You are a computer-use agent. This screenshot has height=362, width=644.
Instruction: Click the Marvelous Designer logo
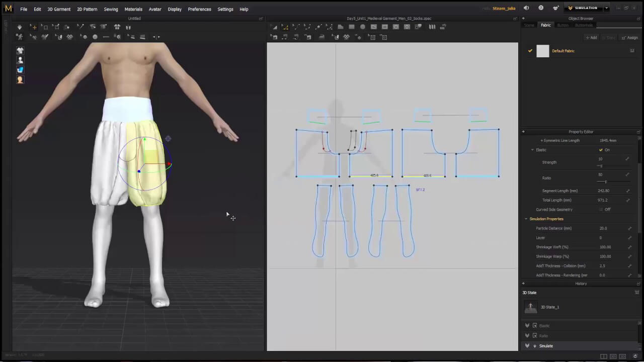8,9
